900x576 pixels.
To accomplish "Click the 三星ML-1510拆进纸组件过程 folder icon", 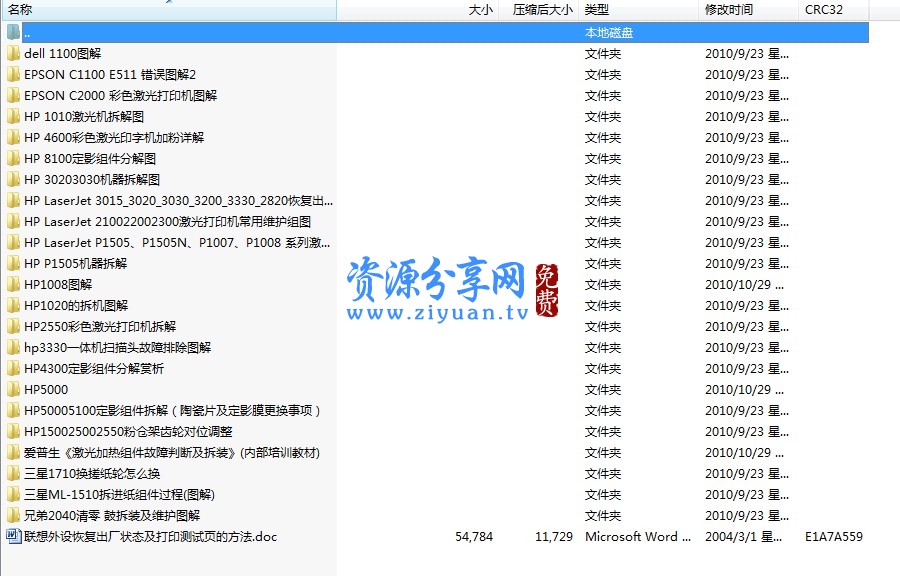I will [13, 495].
